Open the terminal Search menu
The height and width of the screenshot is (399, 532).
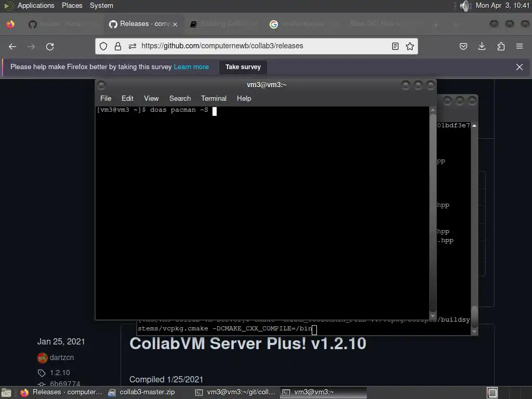(x=180, y=98)
